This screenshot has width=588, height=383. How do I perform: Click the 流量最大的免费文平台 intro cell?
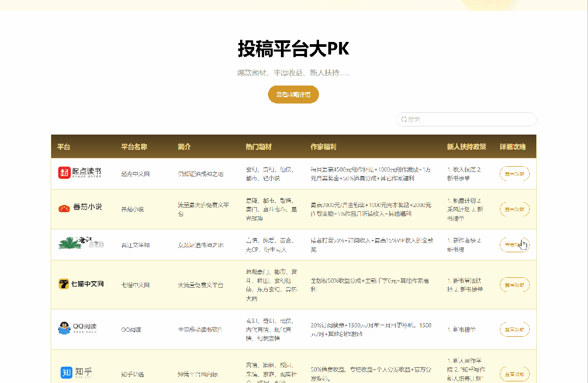click(203, 209)
